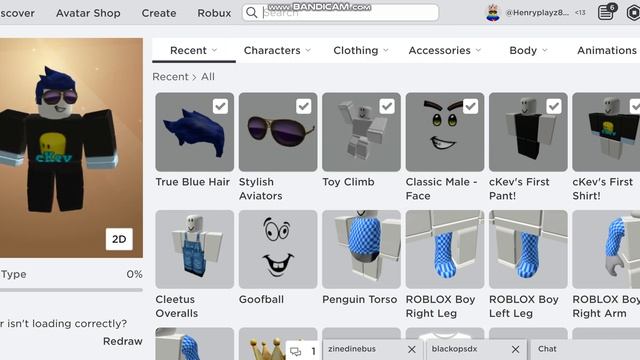
Task: Expand the Body dropdown arrow
Action: (544, 50)
